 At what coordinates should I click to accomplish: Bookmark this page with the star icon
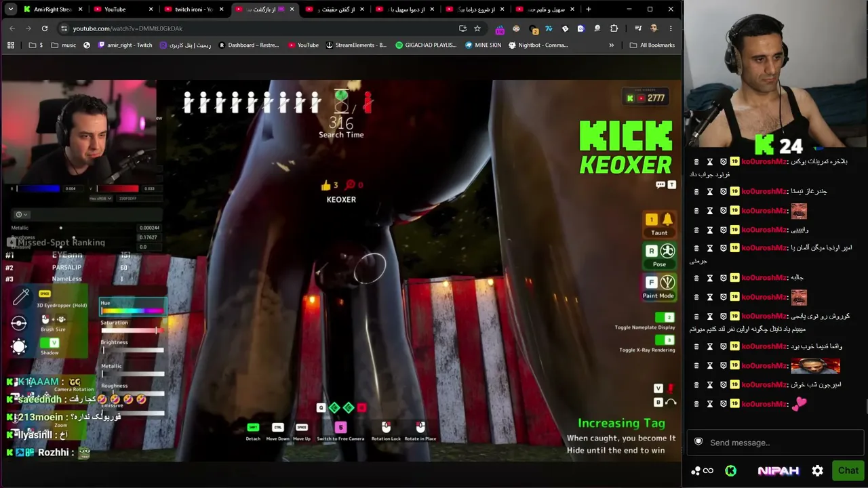click(477, 28)
